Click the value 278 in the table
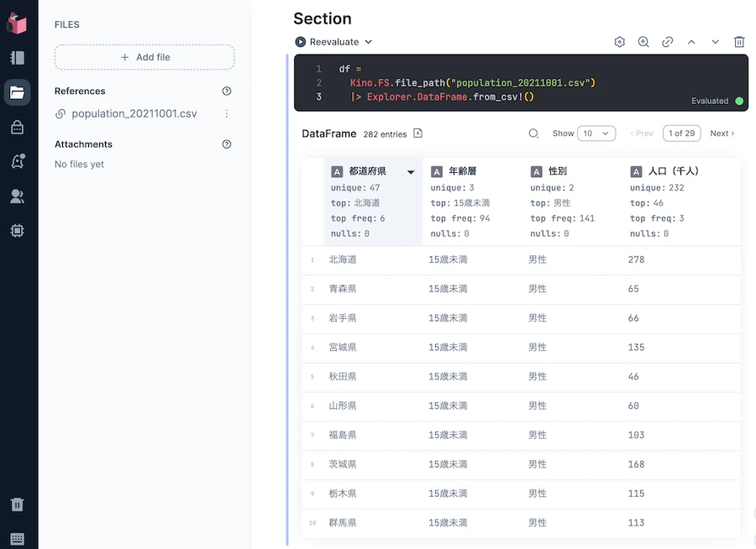This screenshot has width=756, height=549. tap(636, 259)
